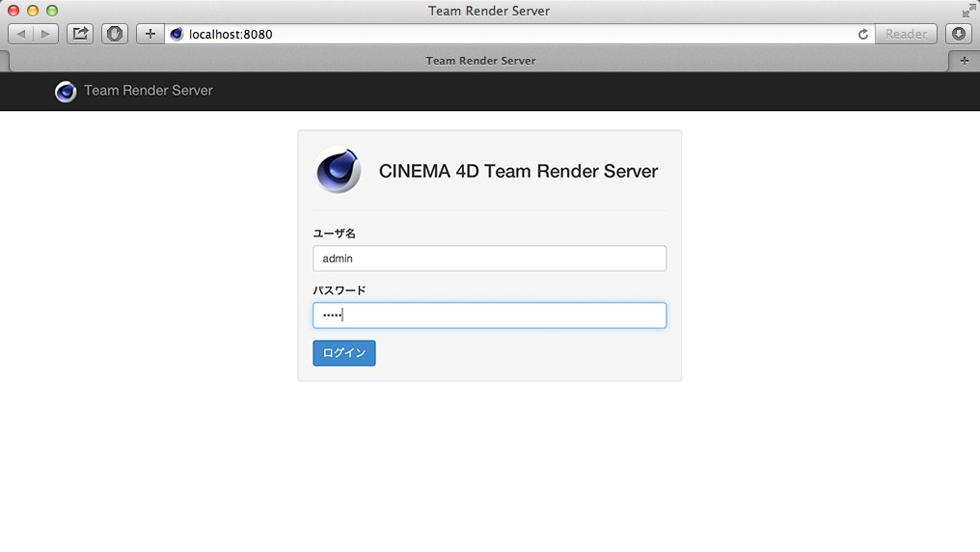
Task: Zoom the window with green button
Action: pos(52,11)
